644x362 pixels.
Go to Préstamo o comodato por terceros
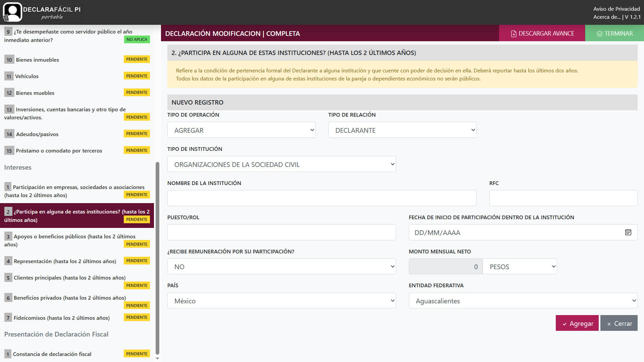77,150
